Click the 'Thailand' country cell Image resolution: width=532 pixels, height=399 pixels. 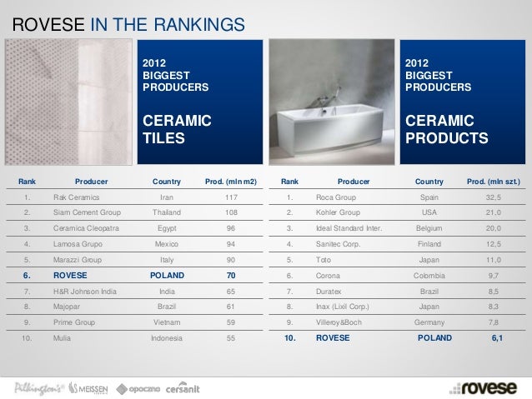coord(167,212)
